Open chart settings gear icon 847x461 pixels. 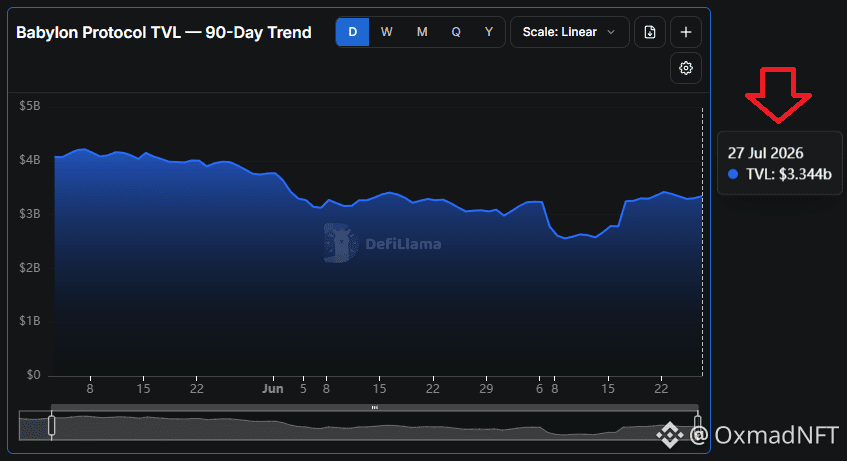pyautogui.click(x=685, y=68)
